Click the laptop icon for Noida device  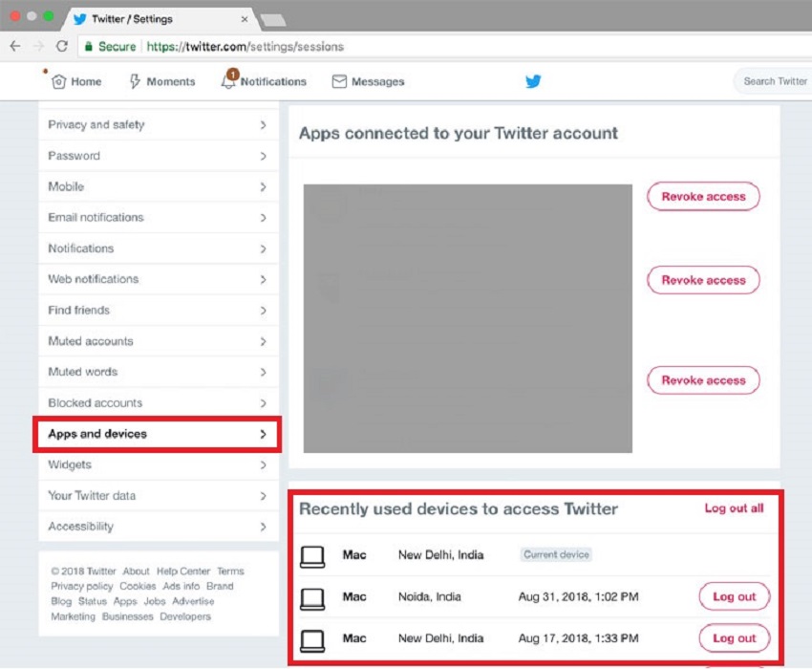pos(312,597)
